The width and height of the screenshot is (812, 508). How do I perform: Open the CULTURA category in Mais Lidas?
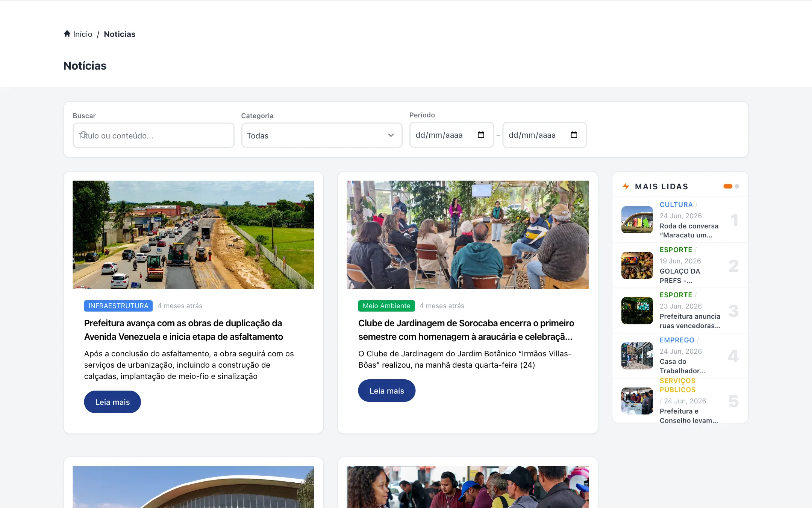click(676, 205)
